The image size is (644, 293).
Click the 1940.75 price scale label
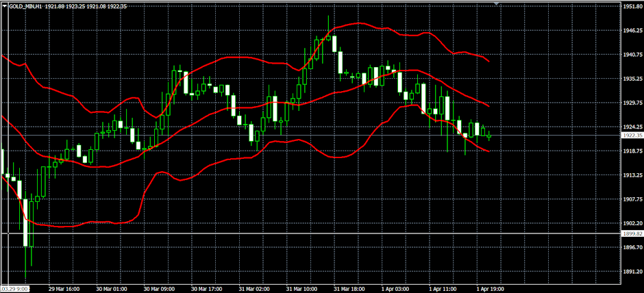633,55
